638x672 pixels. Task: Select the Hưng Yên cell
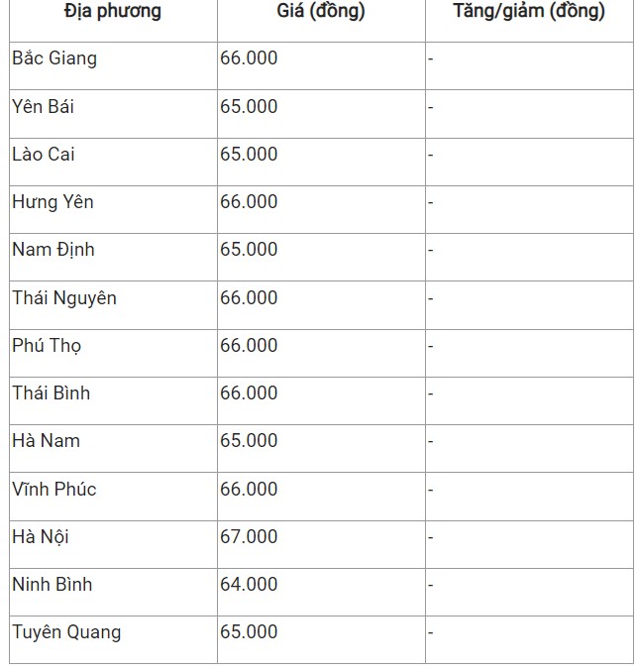(53, 202)
